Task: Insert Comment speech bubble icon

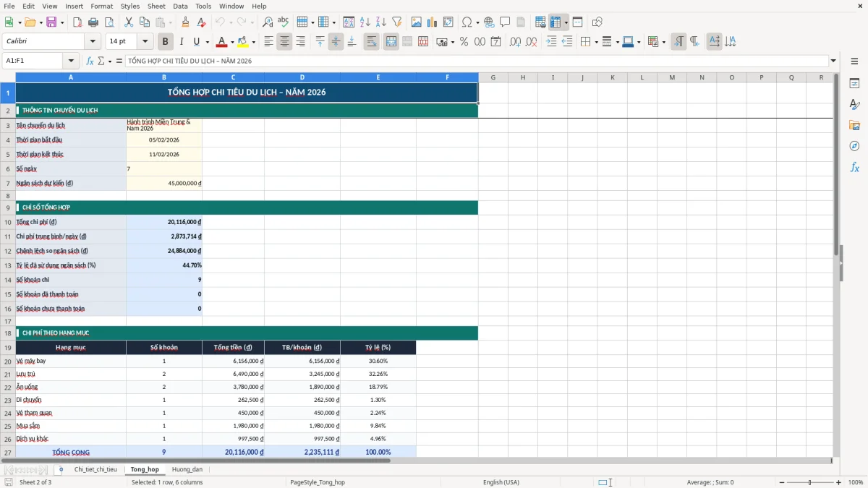Action: (505, 22)
